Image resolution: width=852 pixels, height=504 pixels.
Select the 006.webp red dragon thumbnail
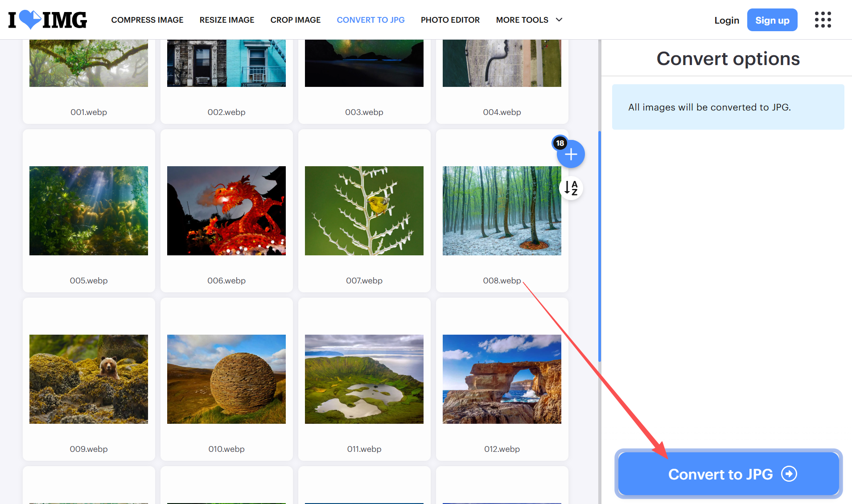(x=226, y=211)
